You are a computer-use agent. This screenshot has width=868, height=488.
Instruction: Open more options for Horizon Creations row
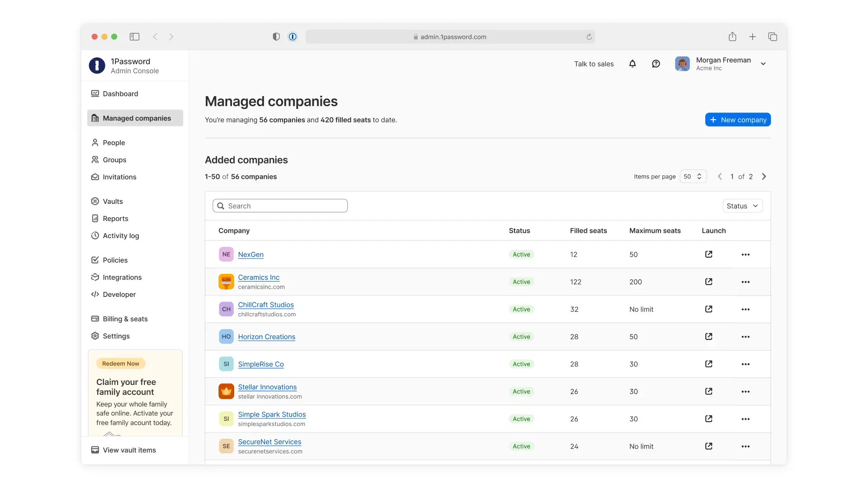(x=745, y=337)
